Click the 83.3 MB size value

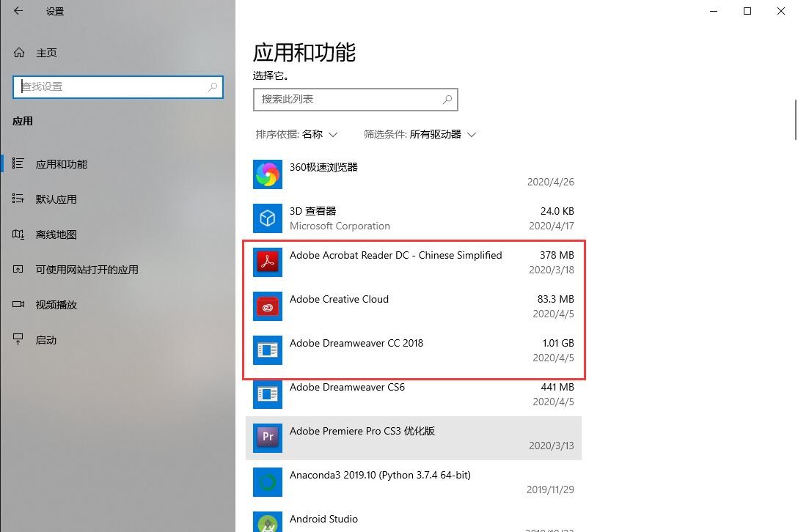tap(556, 299)
